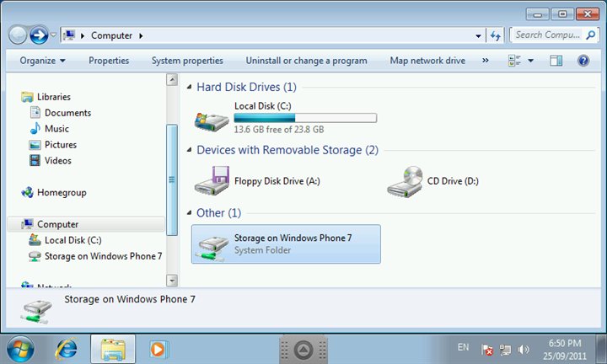607x364 pixels.
Task: Click the Help question mark icon
Action: click(x=583, y=61)
